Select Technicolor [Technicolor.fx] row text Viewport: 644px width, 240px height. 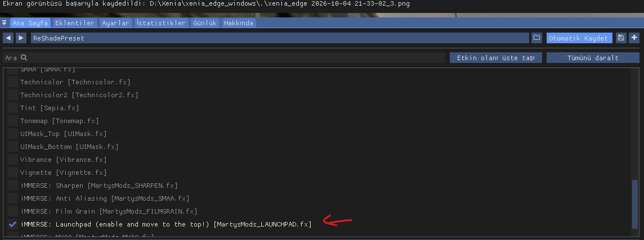click(75, 82)
